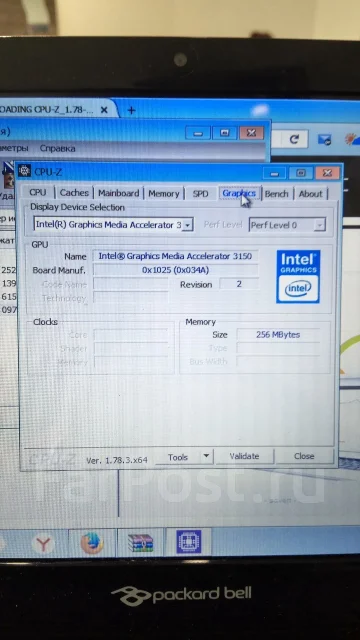Switch to the CPU tab
The image size is (360, 640).
pos(38,193)
